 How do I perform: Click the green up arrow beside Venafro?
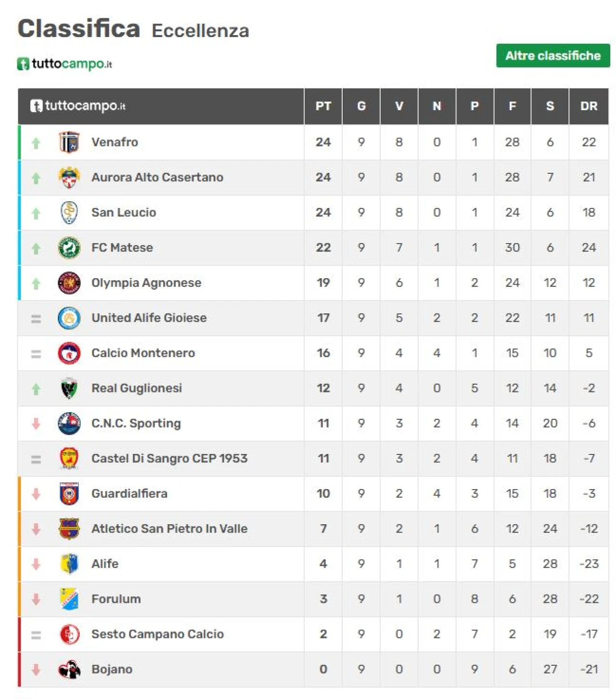tap(36, 143)
